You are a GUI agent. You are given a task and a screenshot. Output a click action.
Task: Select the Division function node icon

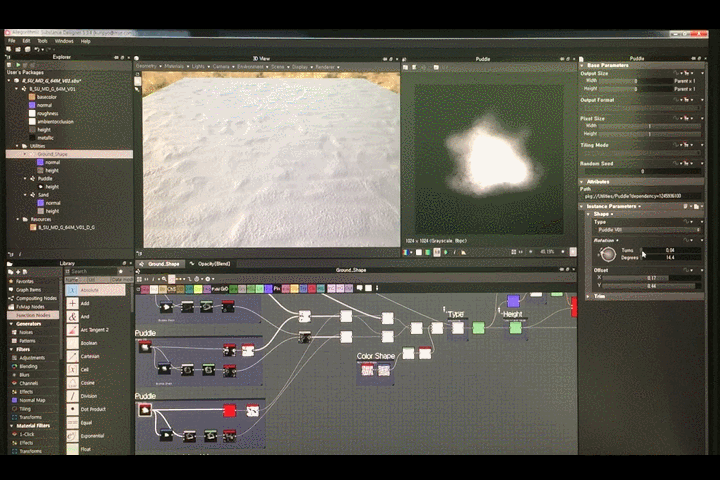click(72, 396)
